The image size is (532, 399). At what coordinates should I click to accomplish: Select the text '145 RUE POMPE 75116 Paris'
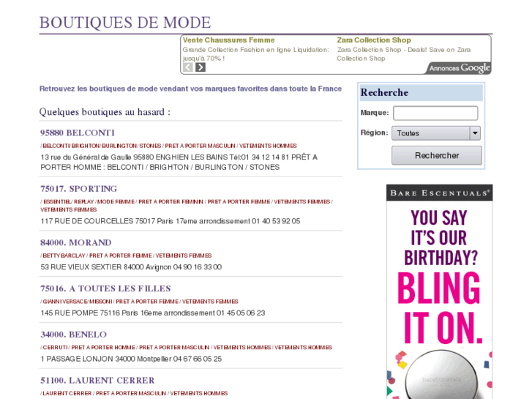tap(89, 313)
